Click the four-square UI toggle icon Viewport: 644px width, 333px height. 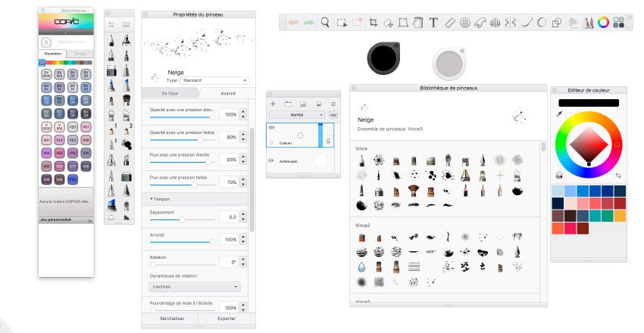pos(618,23)
